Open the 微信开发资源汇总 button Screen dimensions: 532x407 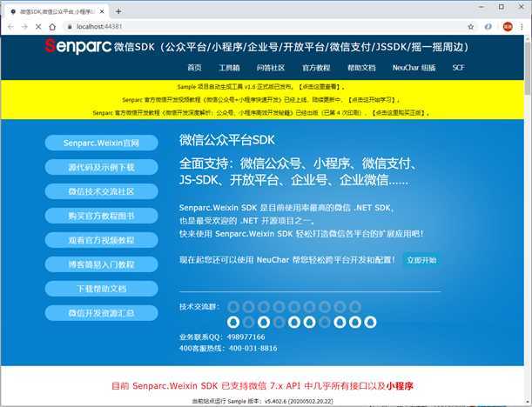tap(102, 313)
